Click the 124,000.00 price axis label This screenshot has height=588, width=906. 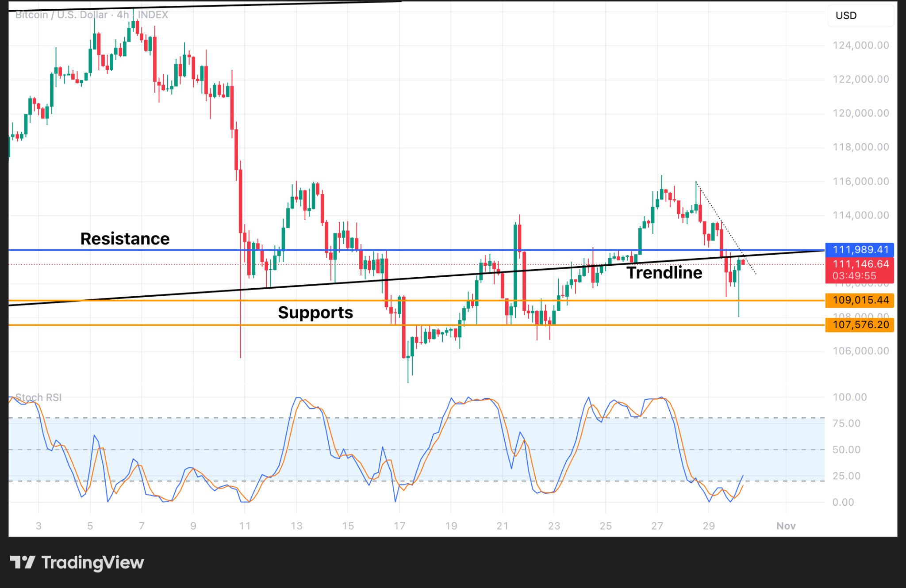(860, 46)
